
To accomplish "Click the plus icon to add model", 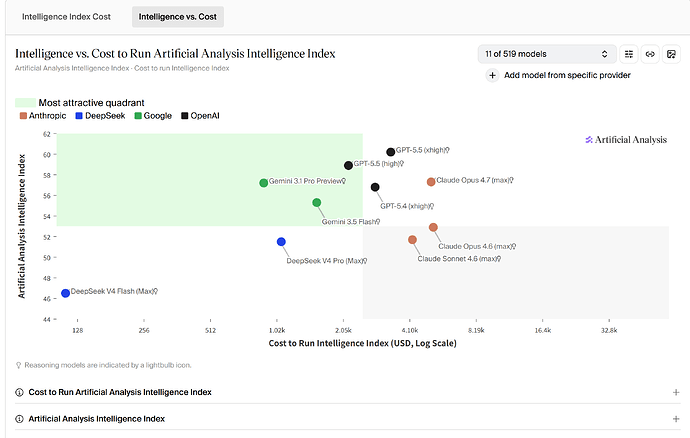I will pyautogui.click(x=492, y=75).
